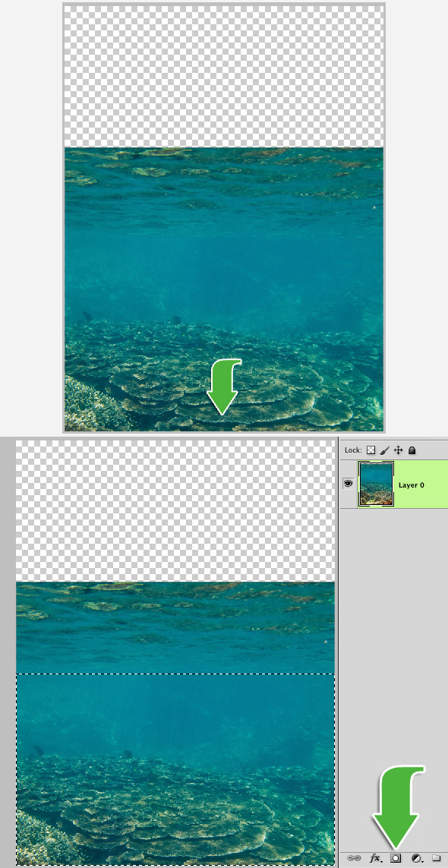
Task: Click the link layers chain icon
Action: (x=353, y=858)
